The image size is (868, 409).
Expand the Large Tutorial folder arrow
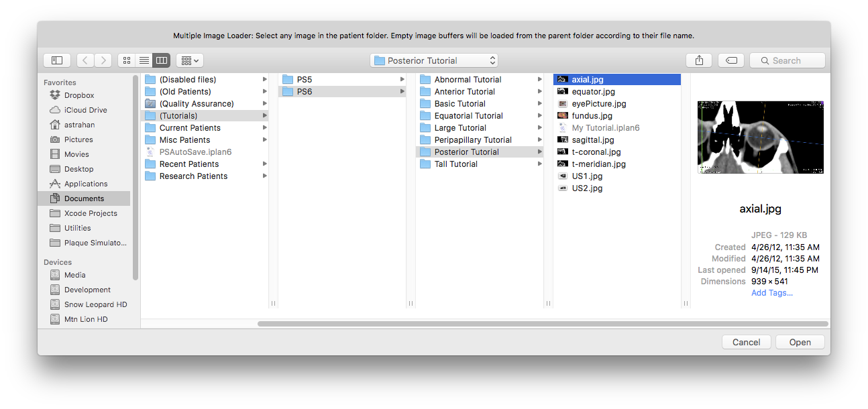coord(540,128)
